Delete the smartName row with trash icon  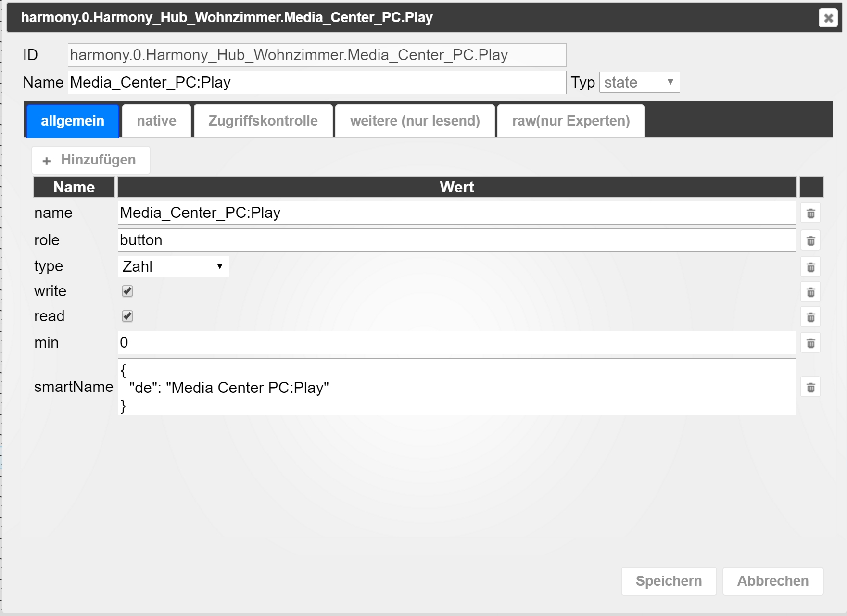point(810,387)
